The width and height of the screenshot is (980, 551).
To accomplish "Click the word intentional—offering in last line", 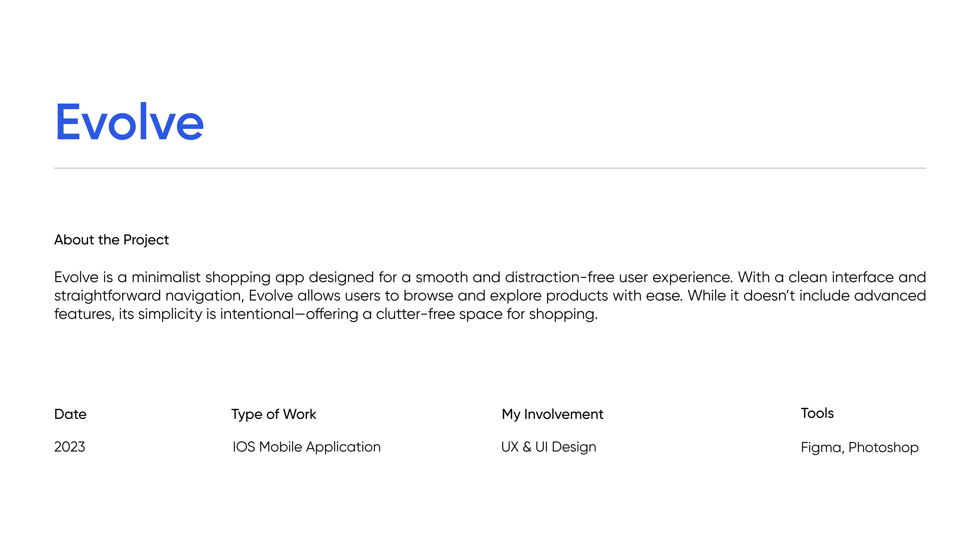I will coord(289,314).
